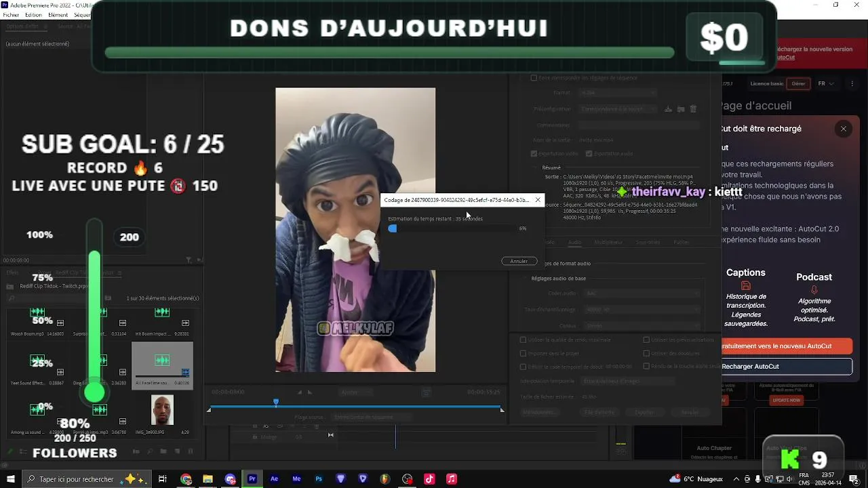Open Photoshop from the taskbar
The width and height of the screenshot is (868, 488).
(x=319, y=479)
